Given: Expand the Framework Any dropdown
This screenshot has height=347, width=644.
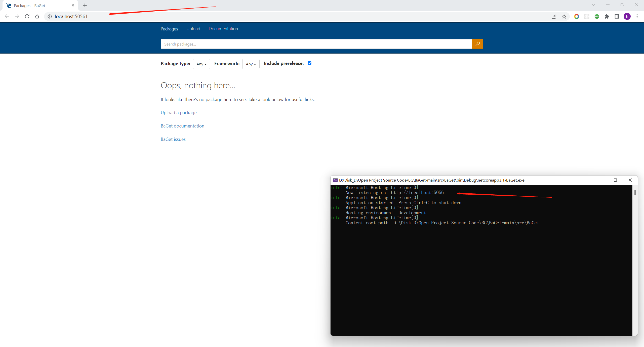Looking at the screenshot, I should pyautogui.click(x=251, y=64).
